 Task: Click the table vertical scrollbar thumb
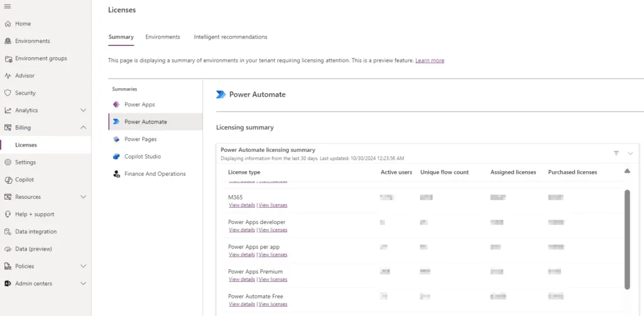coord(627,240)
